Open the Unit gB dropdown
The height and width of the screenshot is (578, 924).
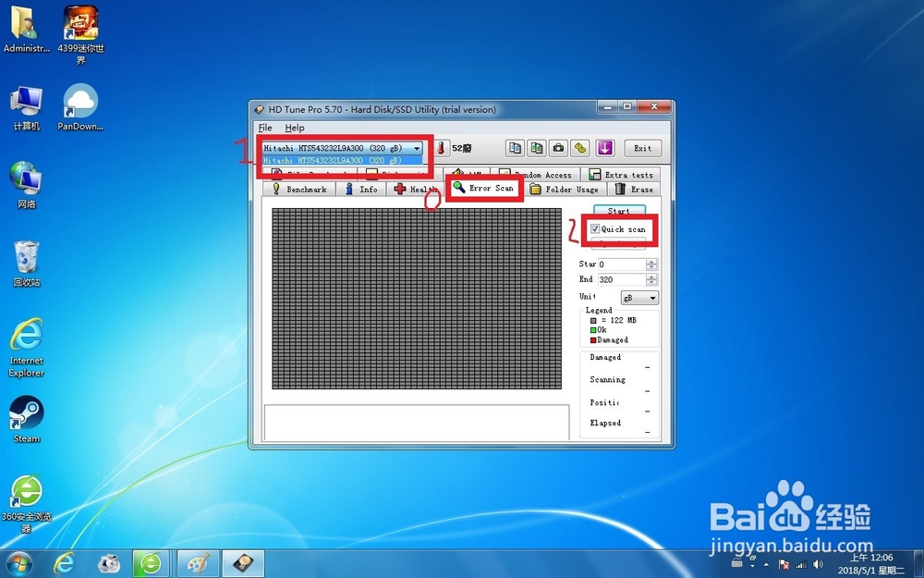(639, 298)
